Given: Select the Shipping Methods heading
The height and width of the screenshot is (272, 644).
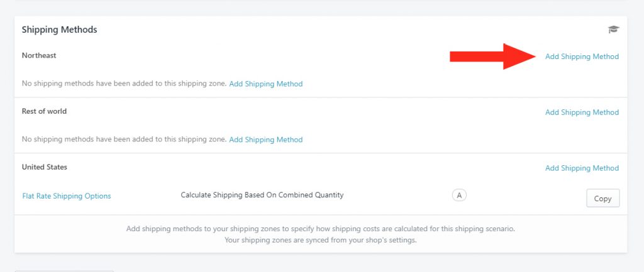Looking at the screenshot, I should tap(60, 30).
